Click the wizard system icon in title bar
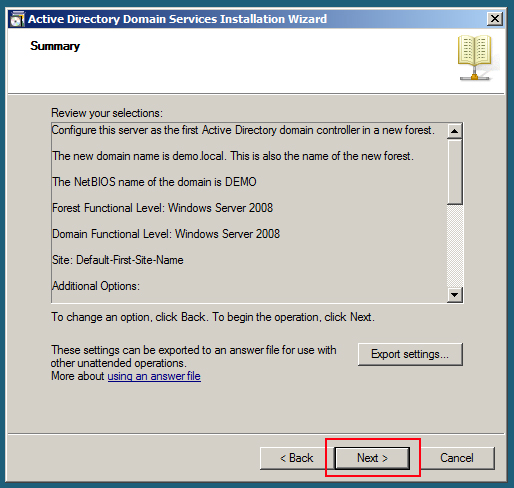Screen dimensions: 514x488 [x=17, y=19]
